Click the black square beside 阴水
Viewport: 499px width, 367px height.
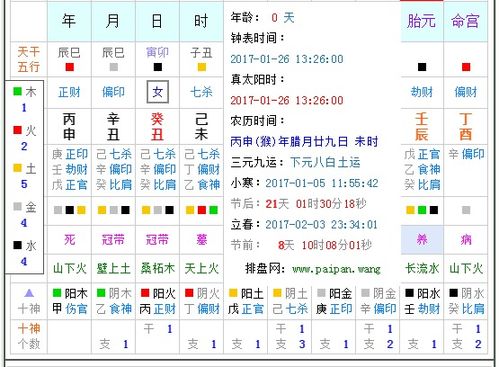tap(453, 293)
